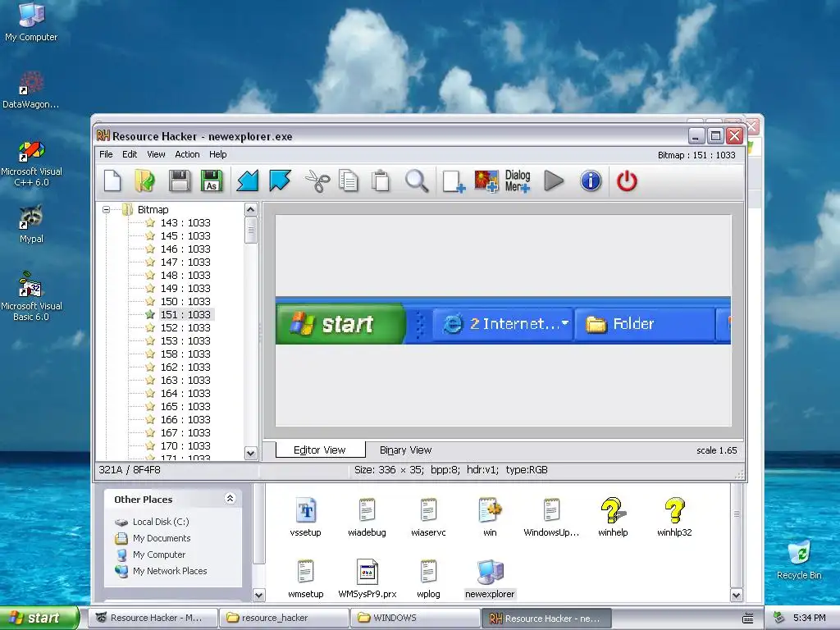This screenshot has height=630, width=840.
Task: Collapse the Other Places panel chevron
Action: 230,499
